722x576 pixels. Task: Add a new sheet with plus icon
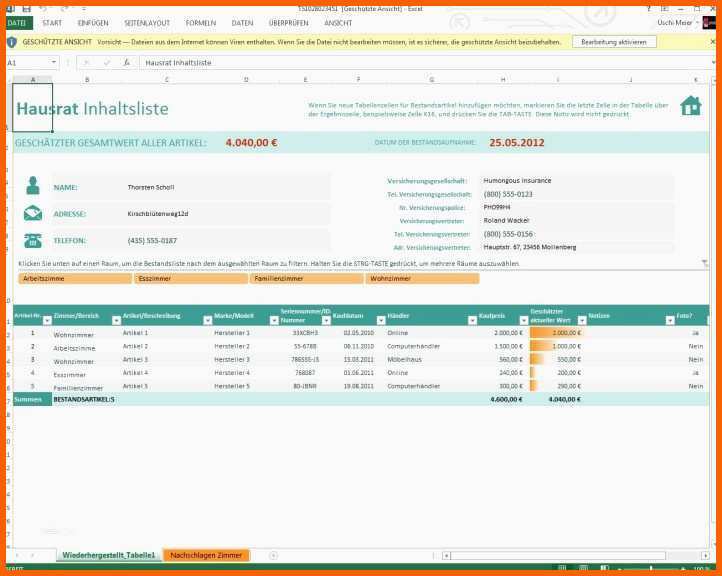pos(273,555)
